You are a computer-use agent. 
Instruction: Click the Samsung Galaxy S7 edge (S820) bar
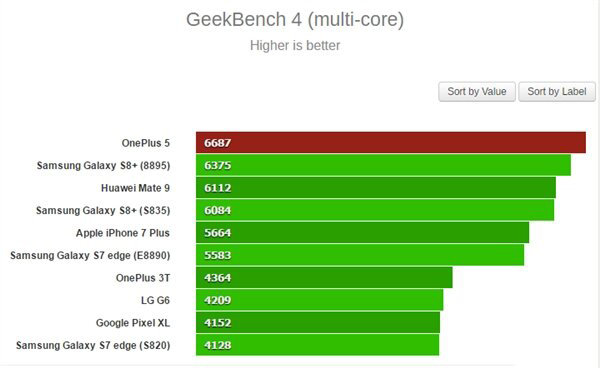[318, 345]
